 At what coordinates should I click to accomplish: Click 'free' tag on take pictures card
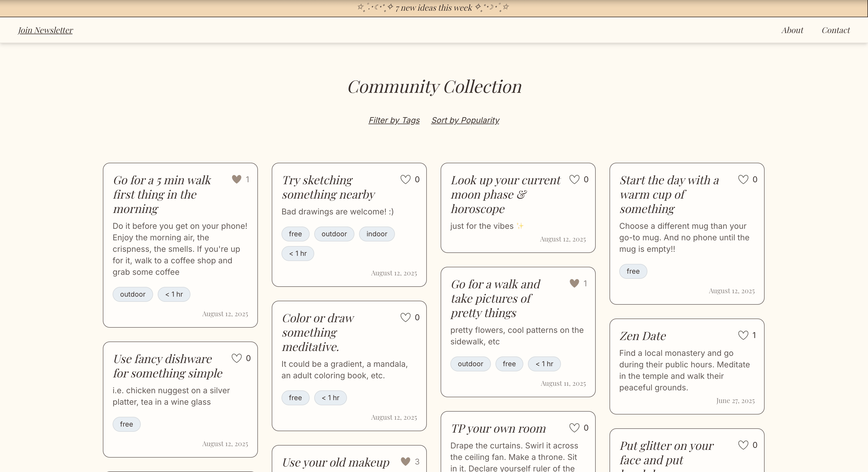[509, 364]
